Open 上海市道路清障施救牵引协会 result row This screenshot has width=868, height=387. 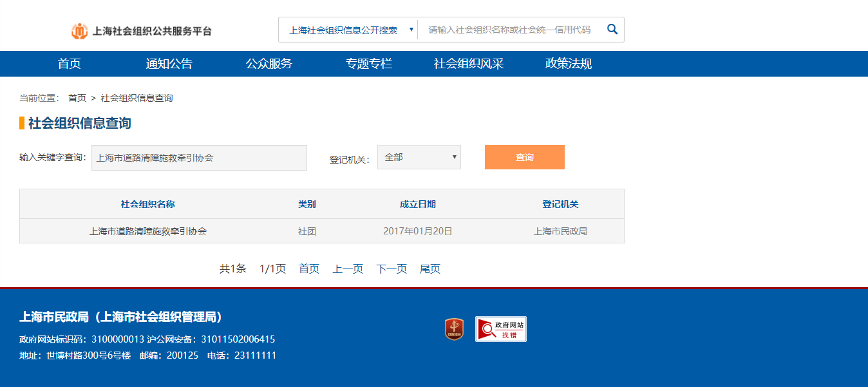(148, 231)
